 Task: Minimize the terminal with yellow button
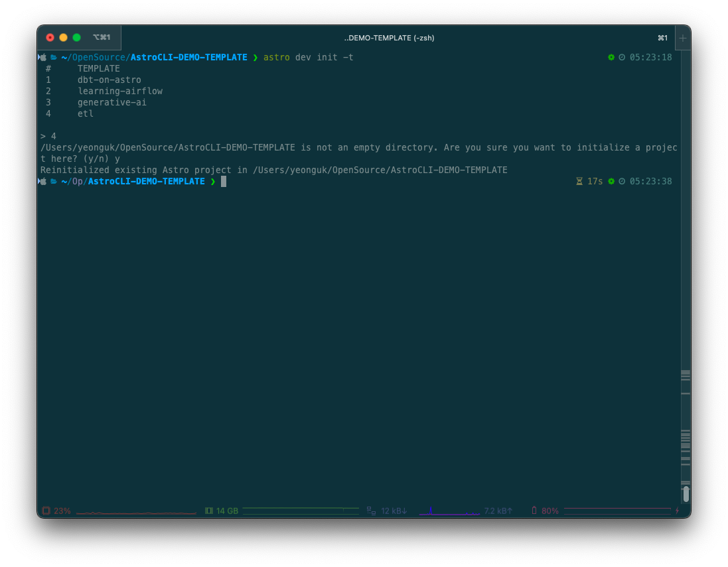(64, 38)
